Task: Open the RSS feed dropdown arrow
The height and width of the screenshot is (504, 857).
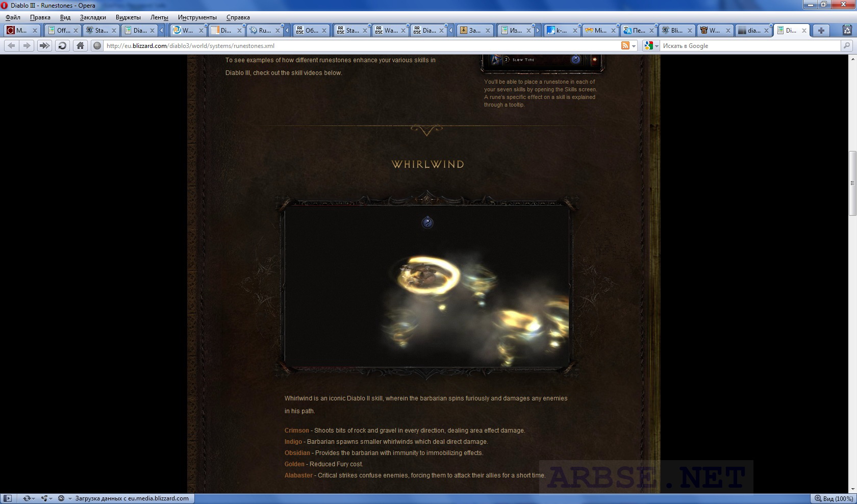Action: (634, 46)
